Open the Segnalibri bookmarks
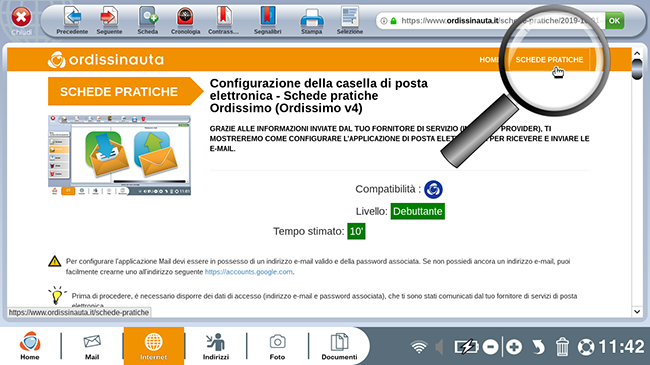 click(x=267, y=20)
